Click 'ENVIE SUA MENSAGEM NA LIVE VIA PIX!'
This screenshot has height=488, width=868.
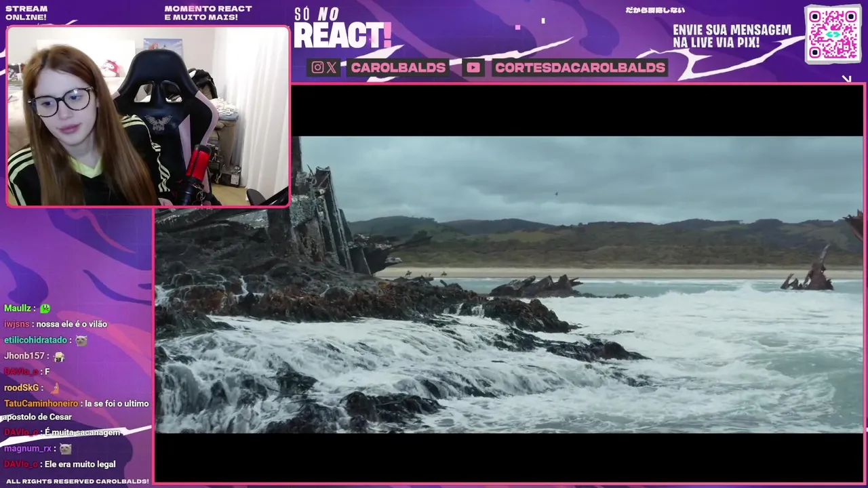pyautogui.click(x=732, y=37)
